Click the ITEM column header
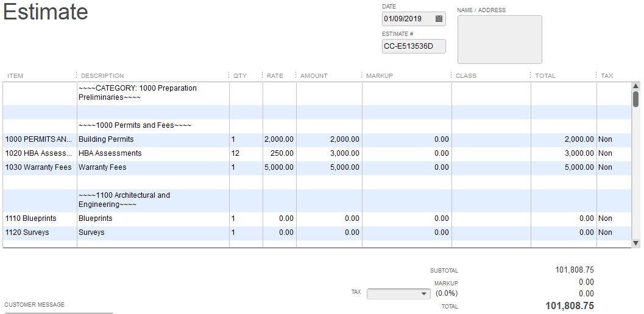The width and height of the screenshot is (644, 314). [x=15, y=76]
